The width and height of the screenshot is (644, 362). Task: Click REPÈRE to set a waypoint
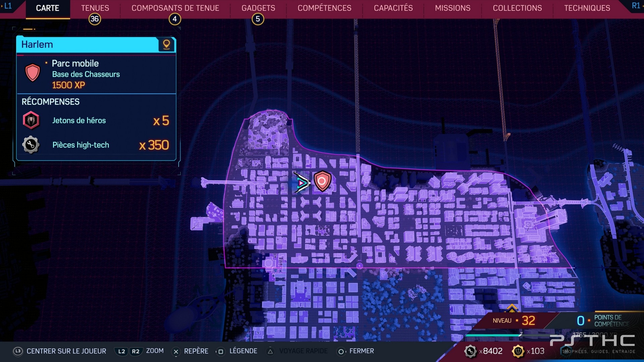196,351
